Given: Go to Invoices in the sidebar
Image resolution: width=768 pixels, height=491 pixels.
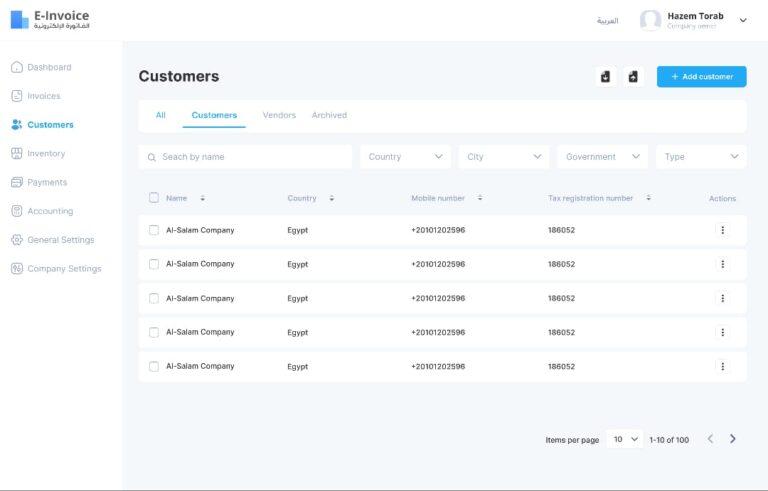Looking at the screenshot, I should pyautogui.click(x=43, y=96).
